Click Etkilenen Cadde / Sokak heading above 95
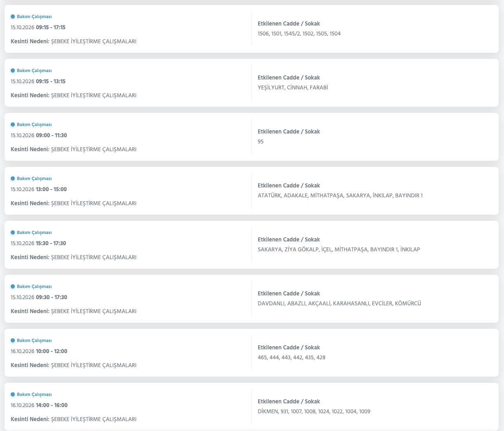The height and width of the screenshot is (431, 504). pos(289,132)
